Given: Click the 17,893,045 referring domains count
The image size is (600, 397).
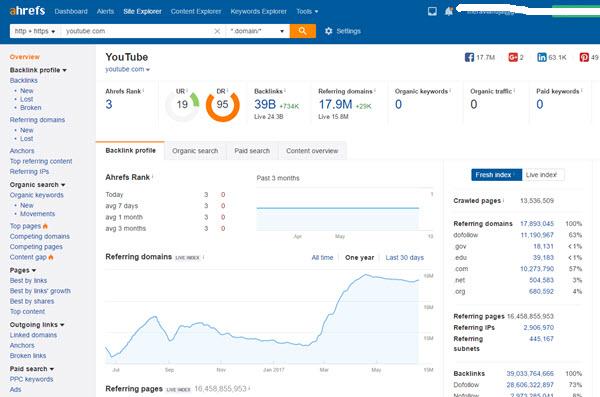Looking at the screenshot, I should point(537,224).
